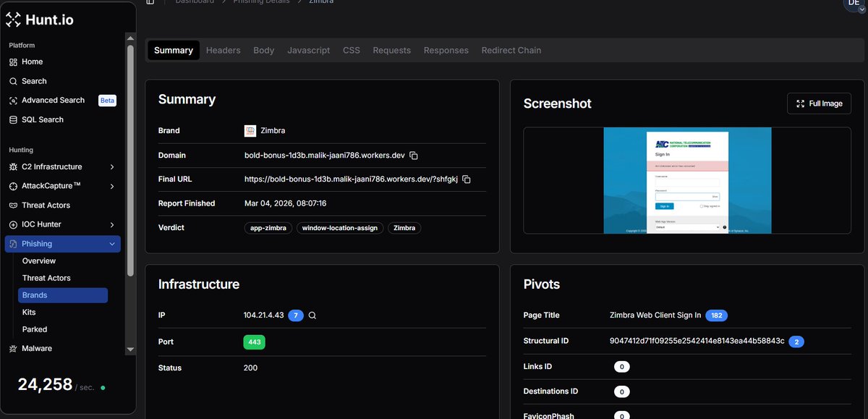The height and width of the screenshot is (419, 868).
Task: Select the Summary tab
Action: (174, 50)
